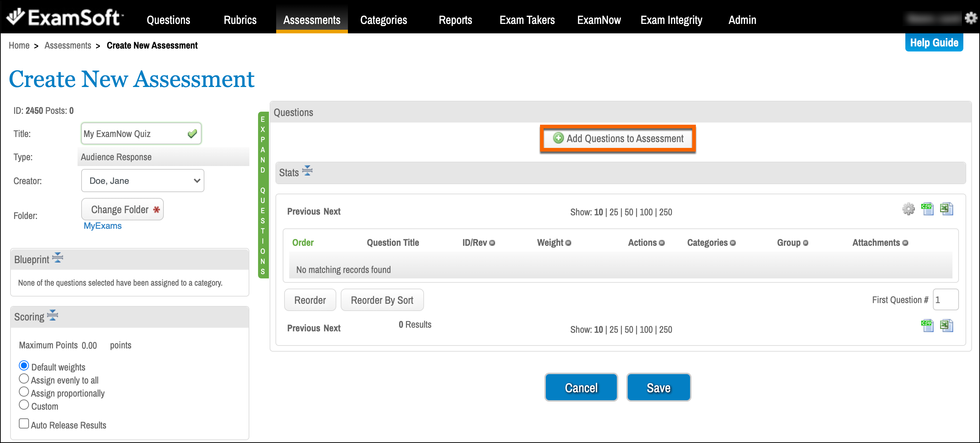Collapse the Blueprint panel
Viewport: 980px width, 443px height.
point(58,258)
